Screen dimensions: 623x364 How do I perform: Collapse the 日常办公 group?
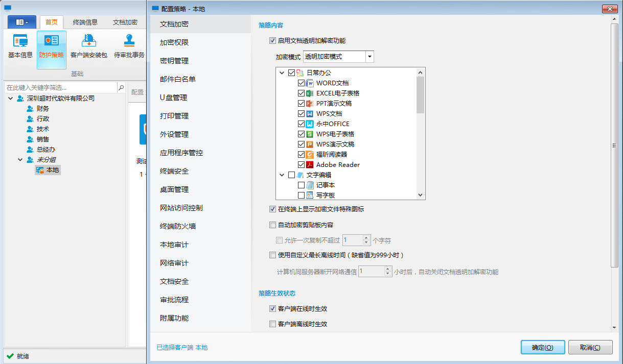tap(282, 72)
